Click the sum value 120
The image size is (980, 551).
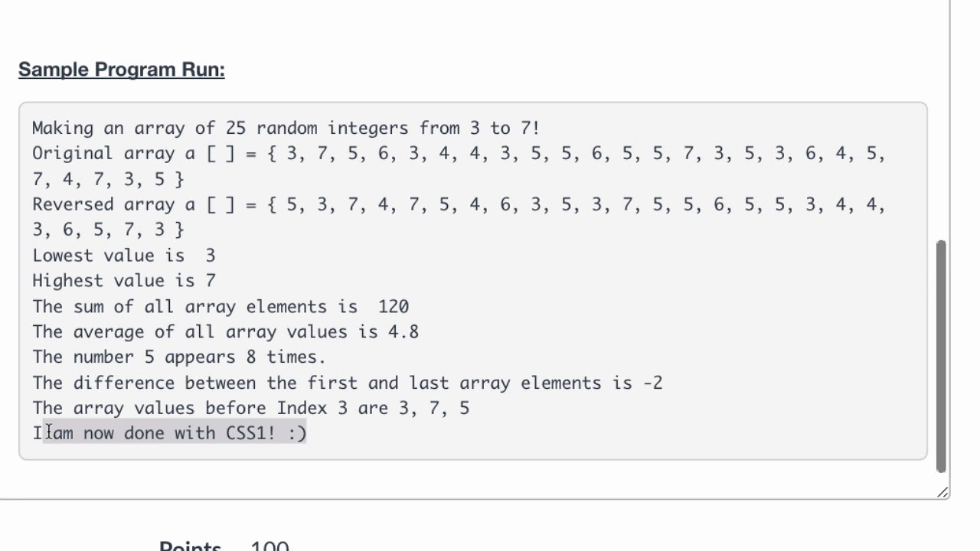point(394,307)
